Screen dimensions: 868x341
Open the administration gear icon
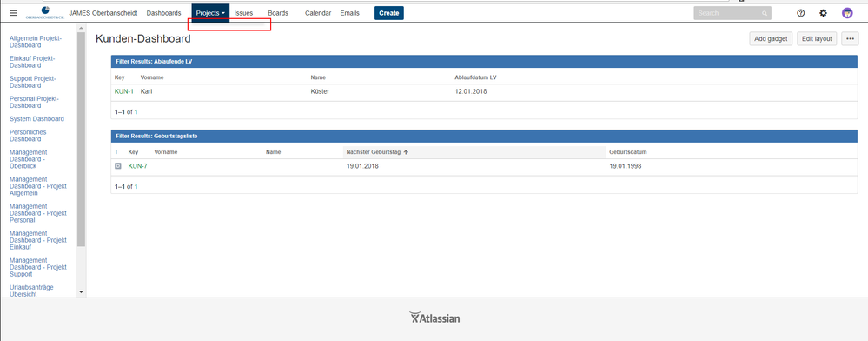[823, 13]
